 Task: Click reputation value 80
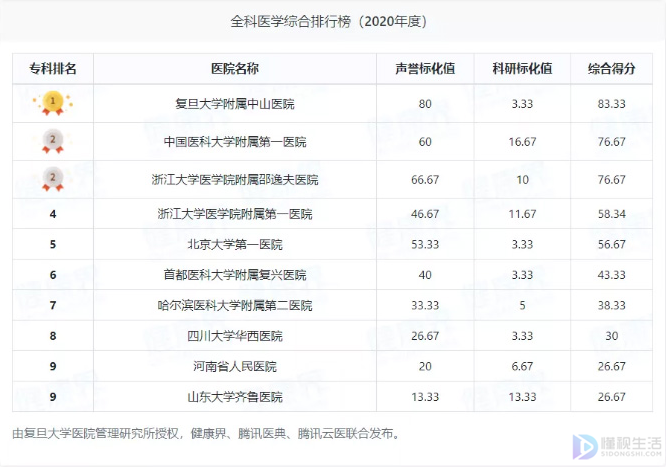point(425,104)
